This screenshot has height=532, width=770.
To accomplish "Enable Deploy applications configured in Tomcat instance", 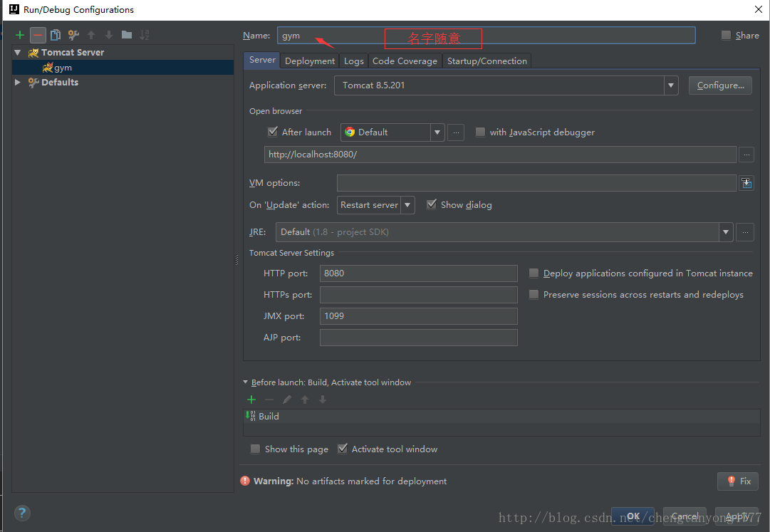I will click(x=534, y=273).
